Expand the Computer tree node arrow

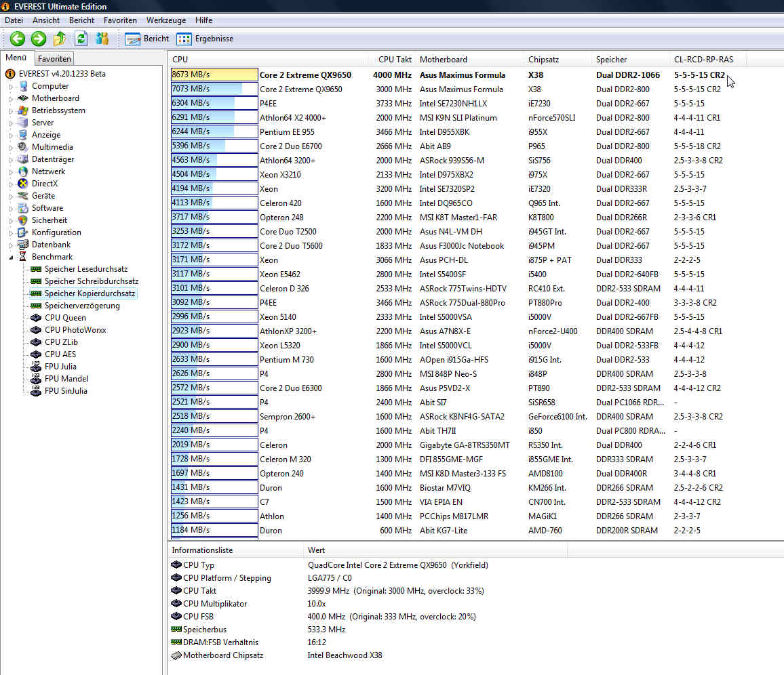tap(11, 87)
